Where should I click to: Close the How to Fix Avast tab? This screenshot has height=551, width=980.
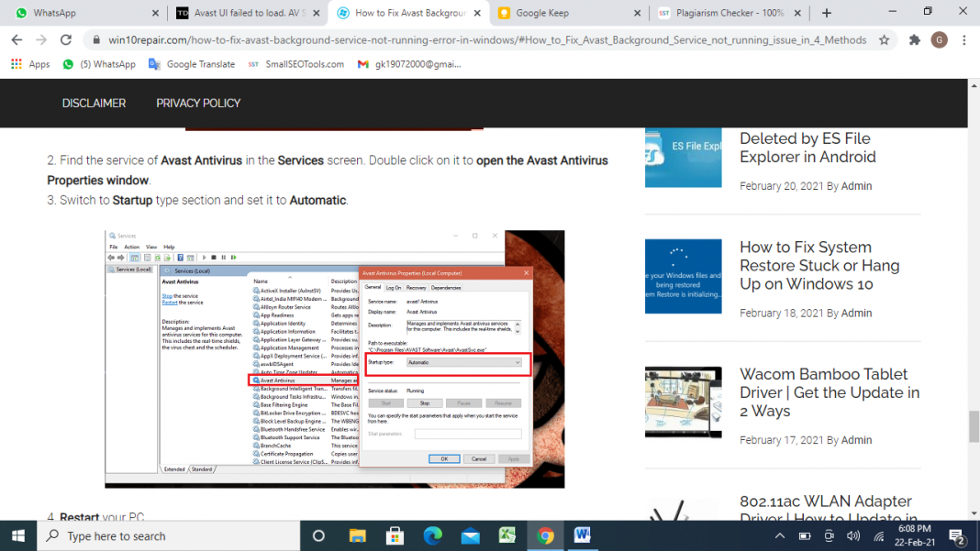tap(477, 13)
